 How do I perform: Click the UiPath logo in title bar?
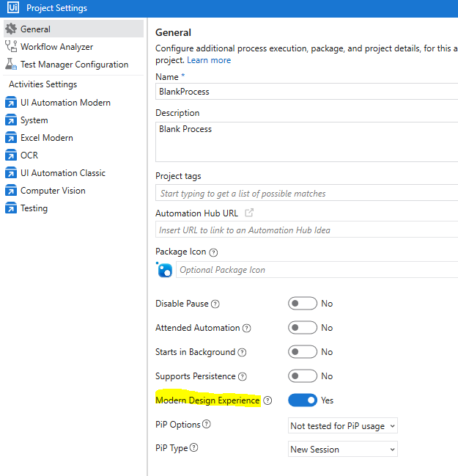(x=13, y=7)
